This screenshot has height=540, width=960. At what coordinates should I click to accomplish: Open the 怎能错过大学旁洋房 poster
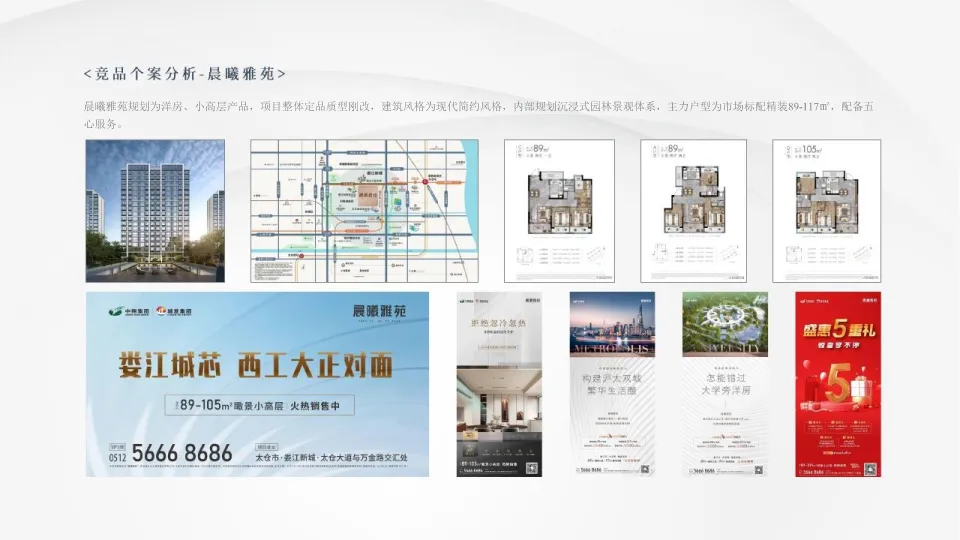pyautogui.click(x=725, y=384)
